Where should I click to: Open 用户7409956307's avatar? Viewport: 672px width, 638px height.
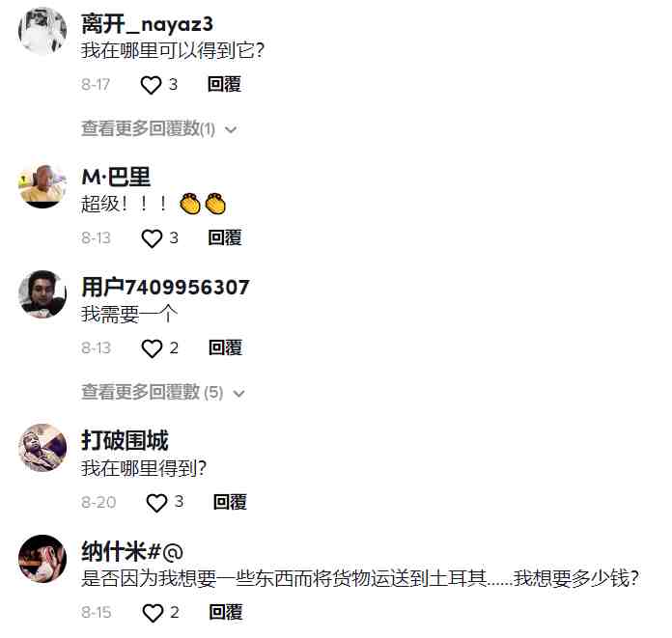coord(42,294)
